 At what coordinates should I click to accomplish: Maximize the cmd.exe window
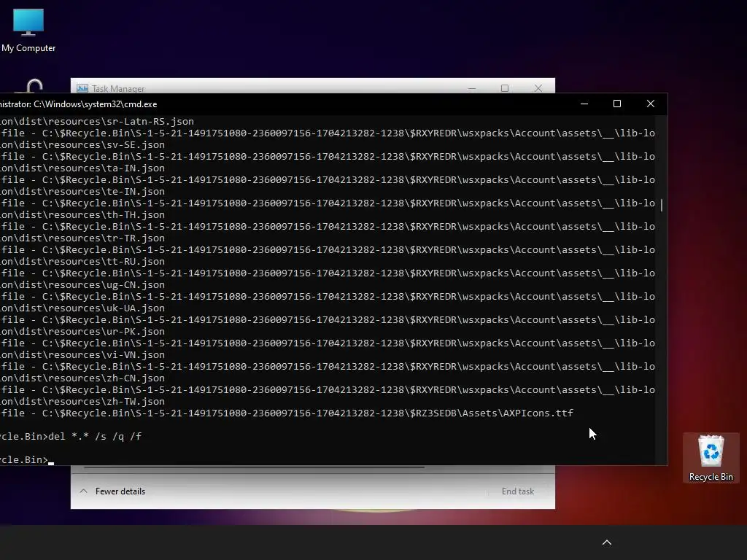pyautogui.click(x=617, y=104)
